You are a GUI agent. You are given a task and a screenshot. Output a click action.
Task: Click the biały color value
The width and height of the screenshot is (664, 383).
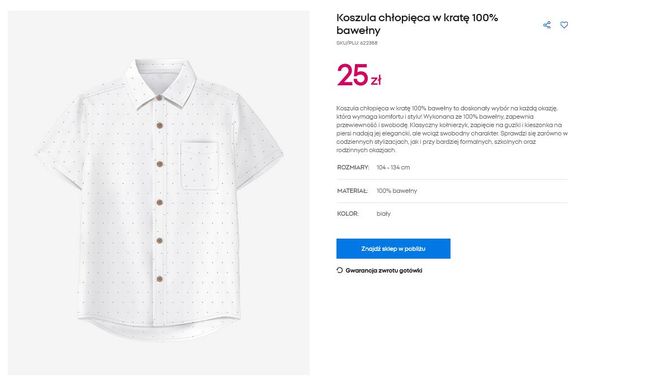pyautogui.click(x=384, y=214)
